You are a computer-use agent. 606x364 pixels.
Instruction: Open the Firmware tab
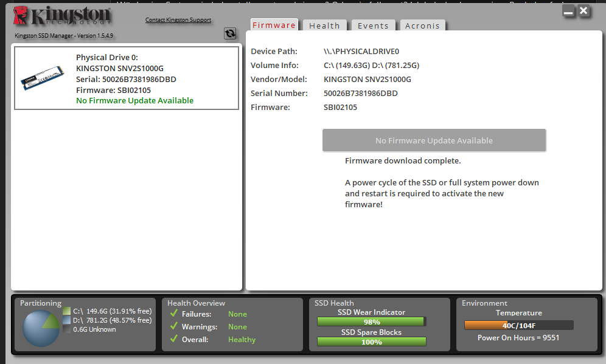click(x=274, y=25)
